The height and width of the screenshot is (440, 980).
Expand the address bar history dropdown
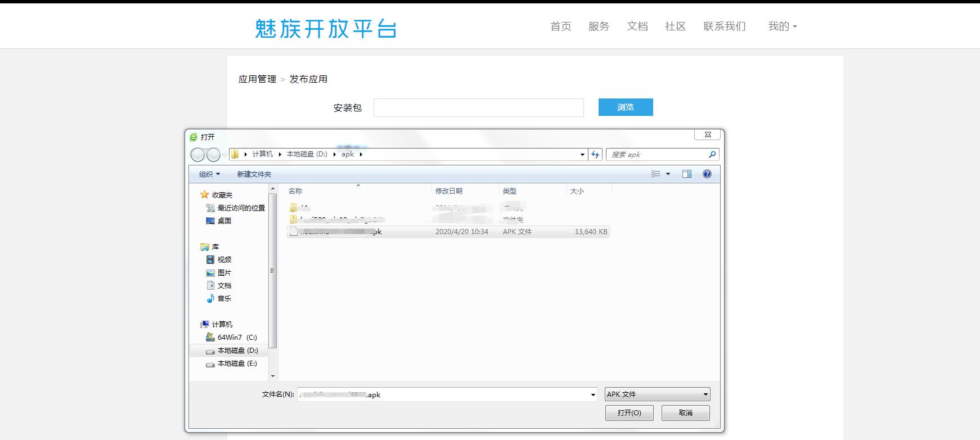(583, 154)
